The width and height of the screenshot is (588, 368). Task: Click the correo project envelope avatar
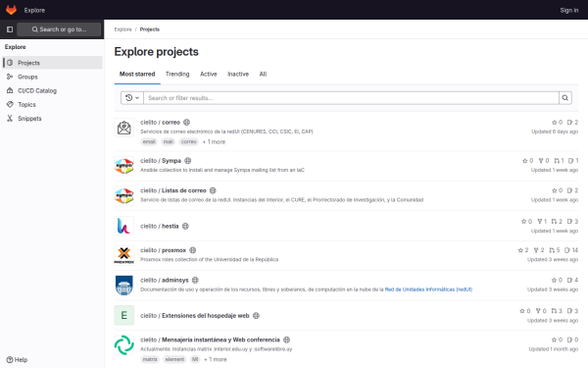124,128
